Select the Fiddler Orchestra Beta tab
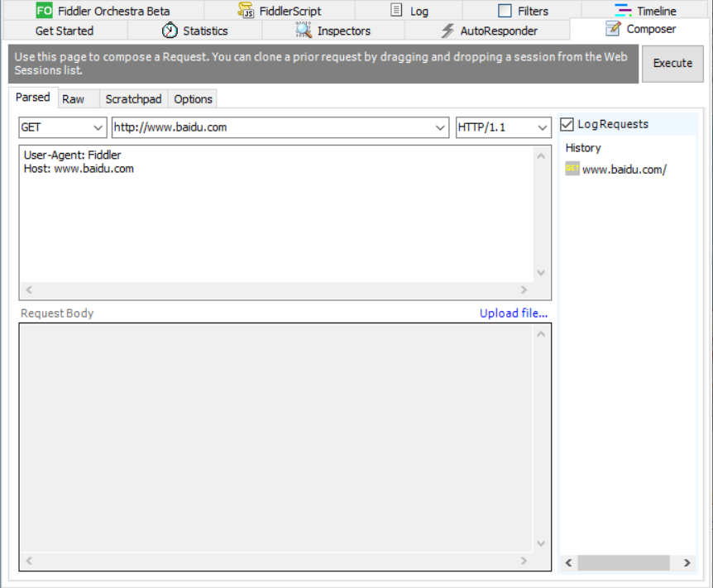This screenshot has height=588, width=713. click(x=103, y=11)
